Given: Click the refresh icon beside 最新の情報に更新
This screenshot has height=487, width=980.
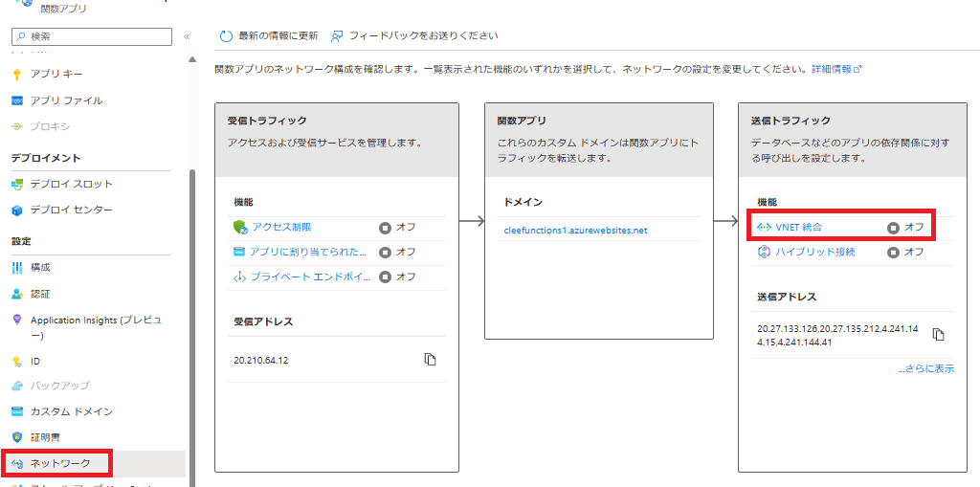Looking at the screenshot, I should click(x=226, y=36).
